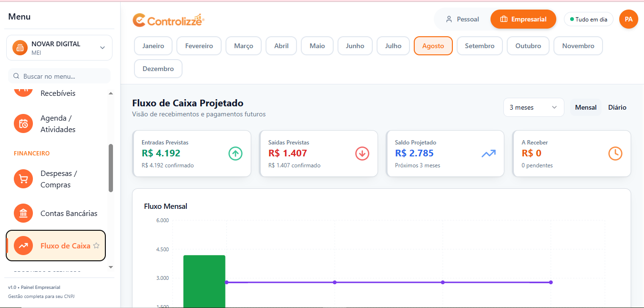The width and height of the screenshot is (644, 308).
Task: Click the Controlizze logo
Action: [169, 20]
